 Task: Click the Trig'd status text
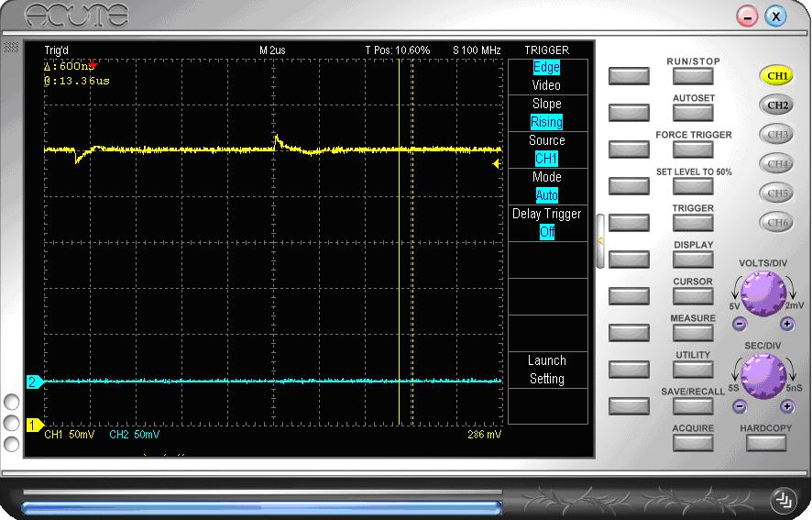tap(56, 50)
